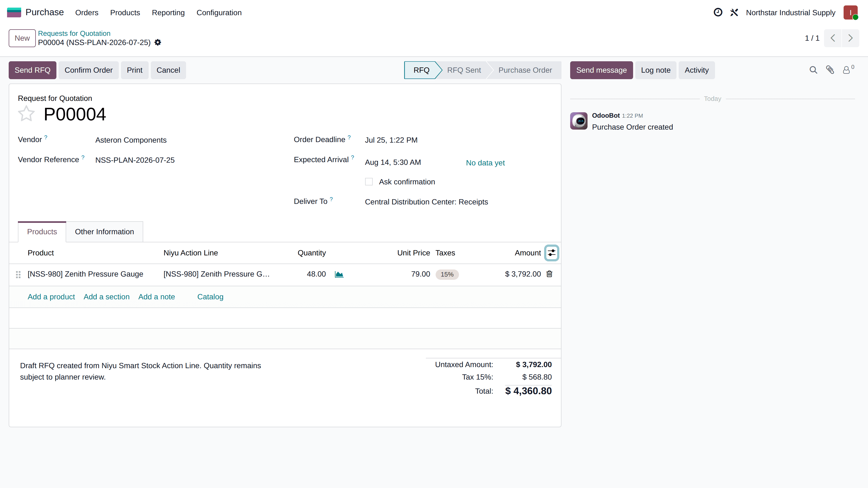Viewport: 868px width, 488px height.
Task: Open Niyu Action Line cell value
Action: point(216,274)
